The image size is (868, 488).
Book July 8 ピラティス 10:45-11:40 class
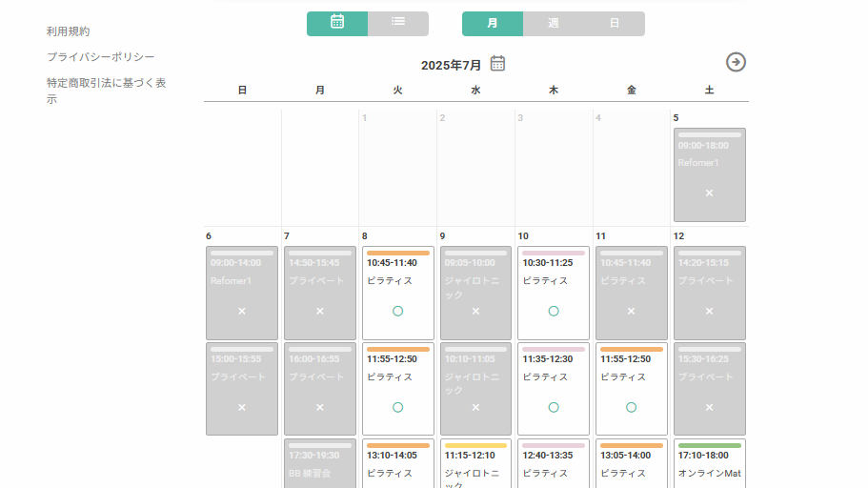(x=398, y=293)
